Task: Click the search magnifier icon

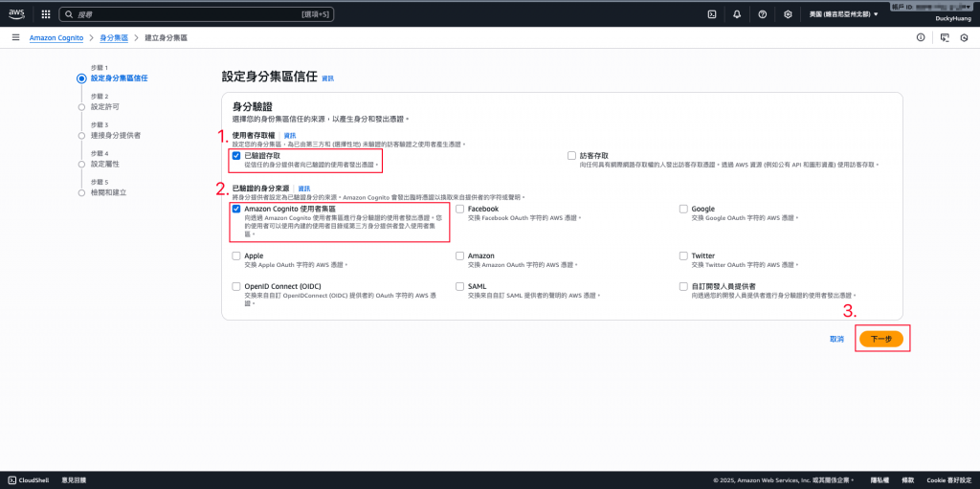Action: tap(71, 13)
